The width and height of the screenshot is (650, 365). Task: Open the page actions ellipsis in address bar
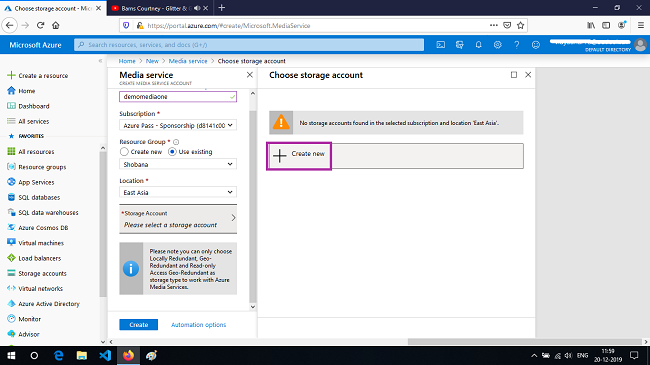tap(493, 25)
